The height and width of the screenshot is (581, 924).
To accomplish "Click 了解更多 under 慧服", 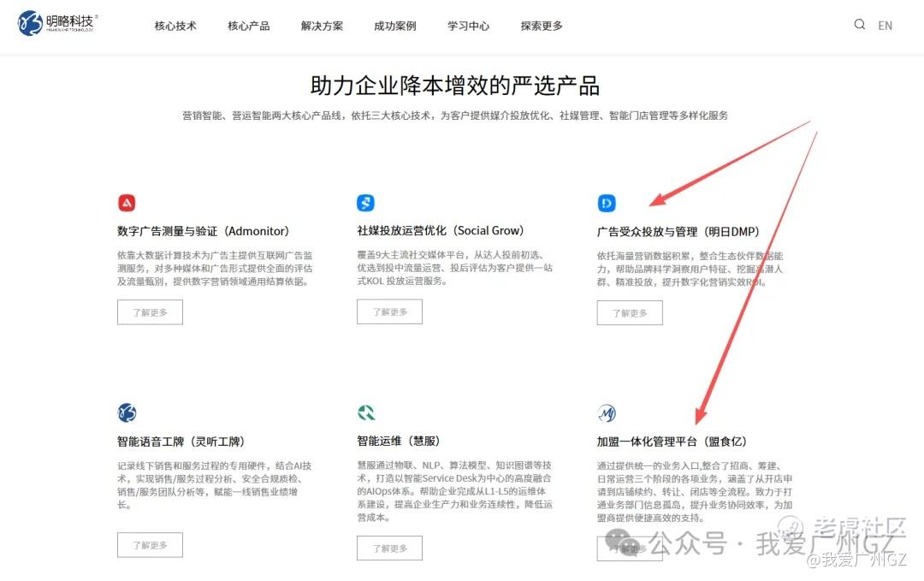I will point(389,548).
